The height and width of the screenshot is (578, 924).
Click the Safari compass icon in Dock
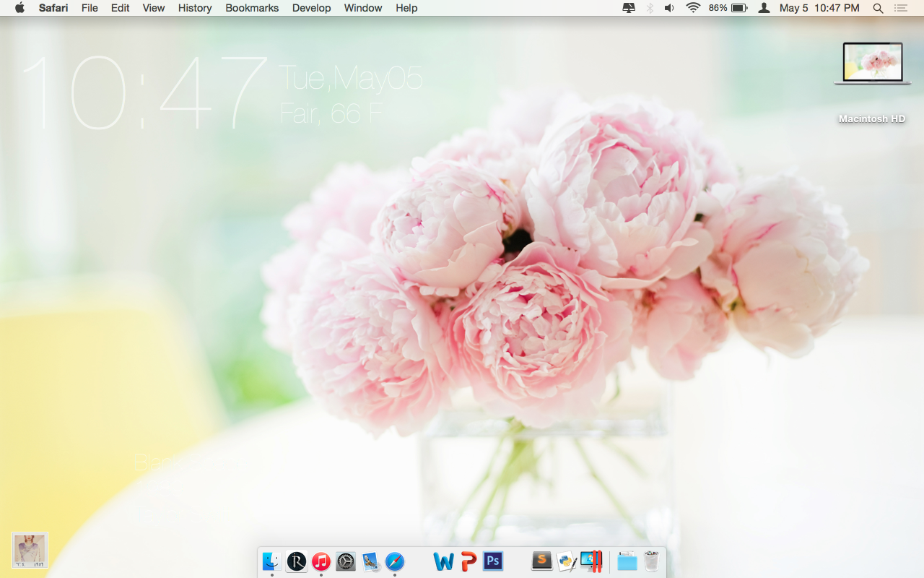pos(395,561)
